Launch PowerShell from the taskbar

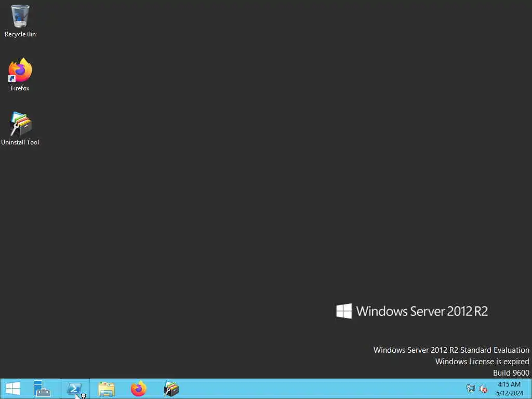pos(75,389)
